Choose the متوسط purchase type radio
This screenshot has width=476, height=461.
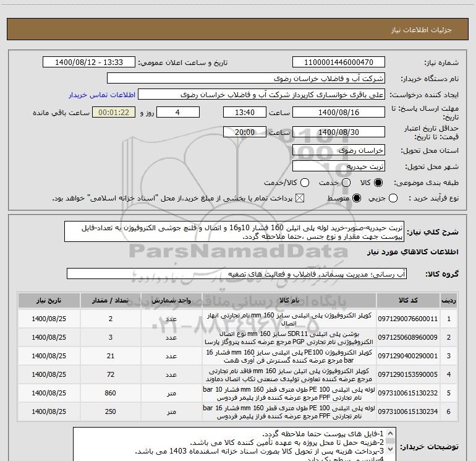click(357, 199)
